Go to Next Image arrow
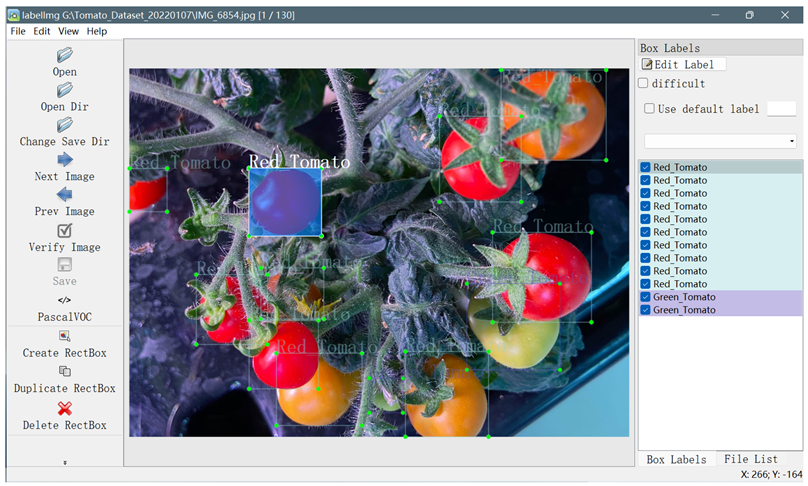 [65, 160]
